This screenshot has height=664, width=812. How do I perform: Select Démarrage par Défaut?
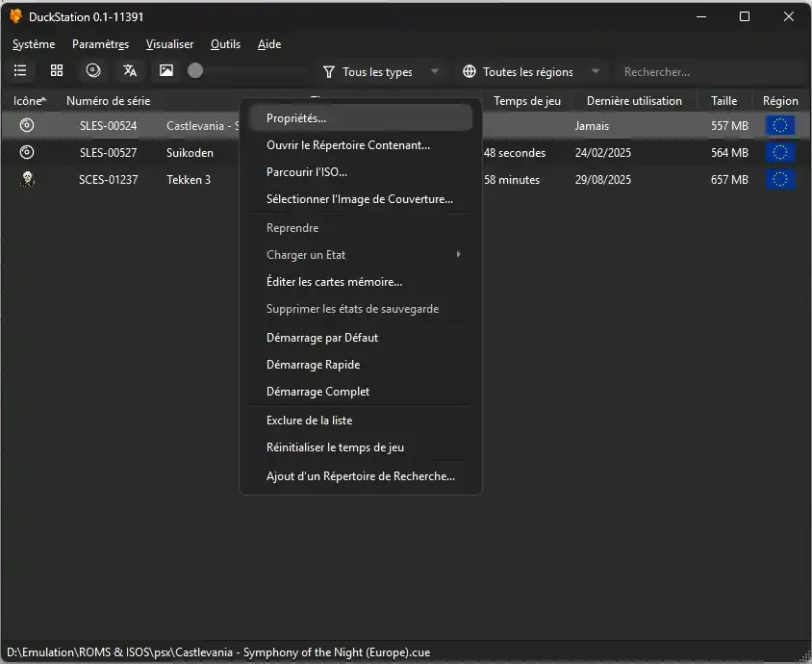[361, 338]
